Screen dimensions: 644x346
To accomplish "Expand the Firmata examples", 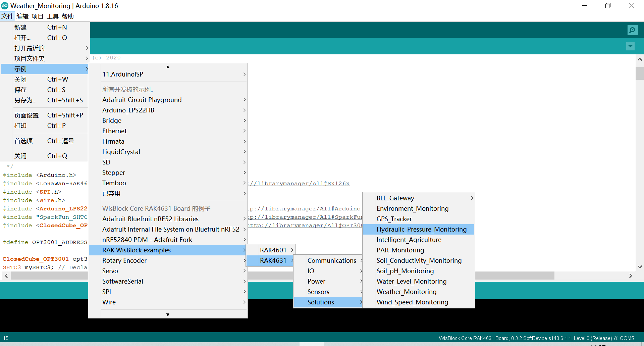I will (168, 141).
